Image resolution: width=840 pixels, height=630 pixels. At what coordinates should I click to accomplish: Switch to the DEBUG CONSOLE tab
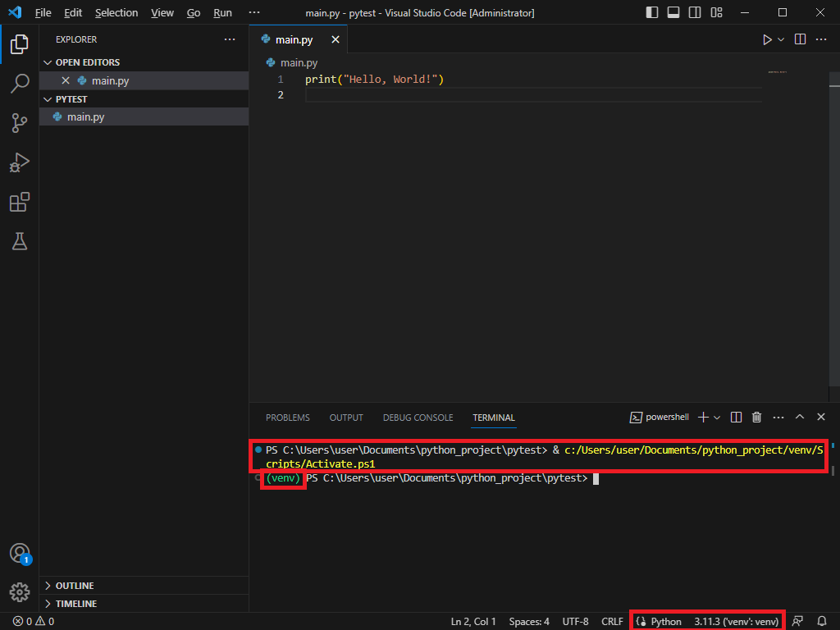tap(418, 418)
